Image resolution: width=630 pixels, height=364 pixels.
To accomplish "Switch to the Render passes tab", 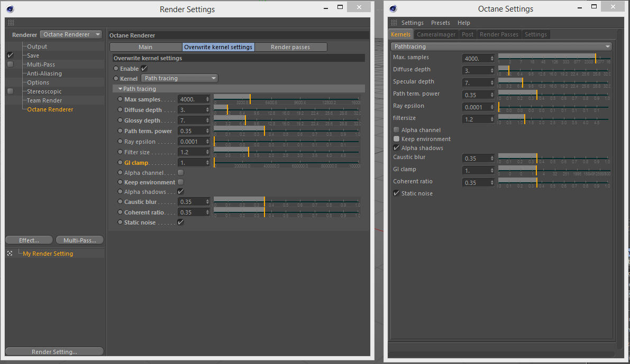I will tap(290, 47).
